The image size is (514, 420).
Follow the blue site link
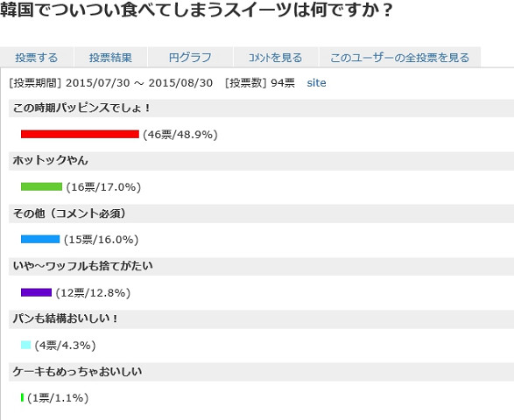(316, 83)
